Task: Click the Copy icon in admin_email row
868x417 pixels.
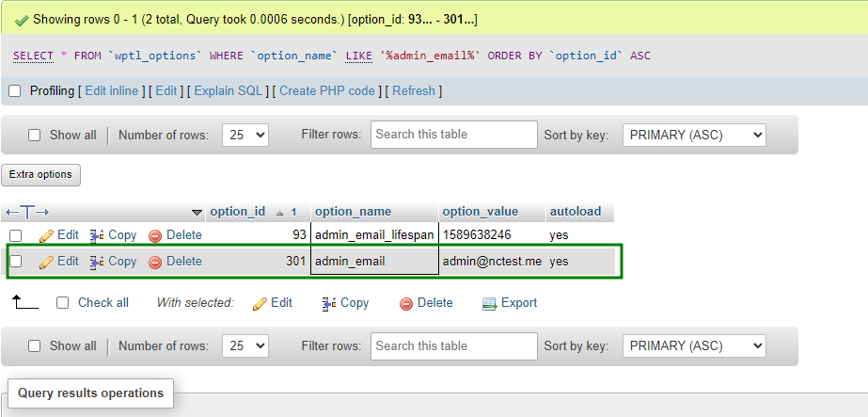Action: pyautogui.click(x=97, y=262)
